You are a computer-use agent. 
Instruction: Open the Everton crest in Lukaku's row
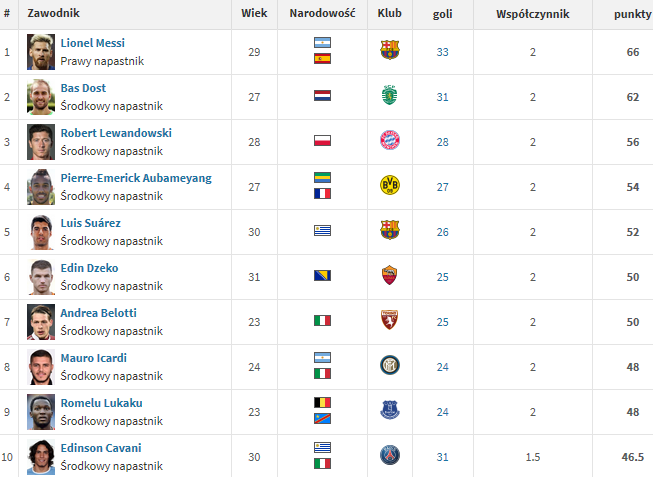click(x=390, y=410)
